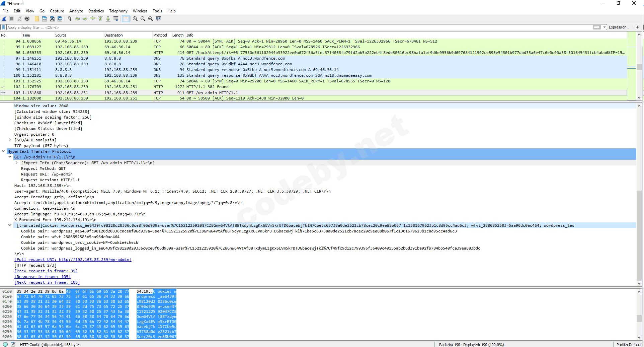This screenshot has height=347, width=644.
Task: Collapse the truncated Cookie header
Action: tap(10, 225)
